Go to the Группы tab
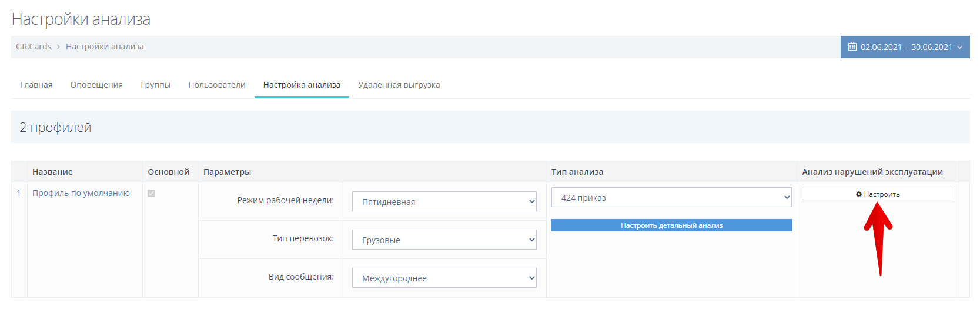The width and height of the screenshot is (980, 312). coord(155,85)
